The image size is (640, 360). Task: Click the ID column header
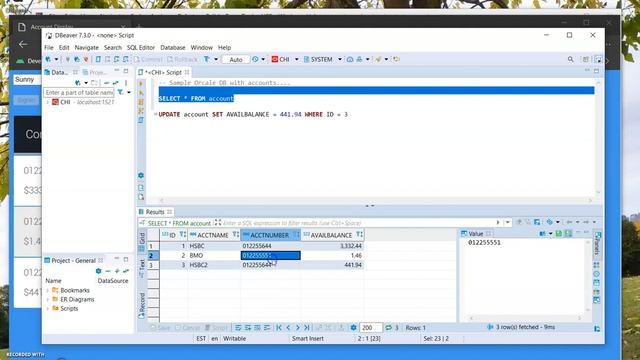tap(172, 235)
